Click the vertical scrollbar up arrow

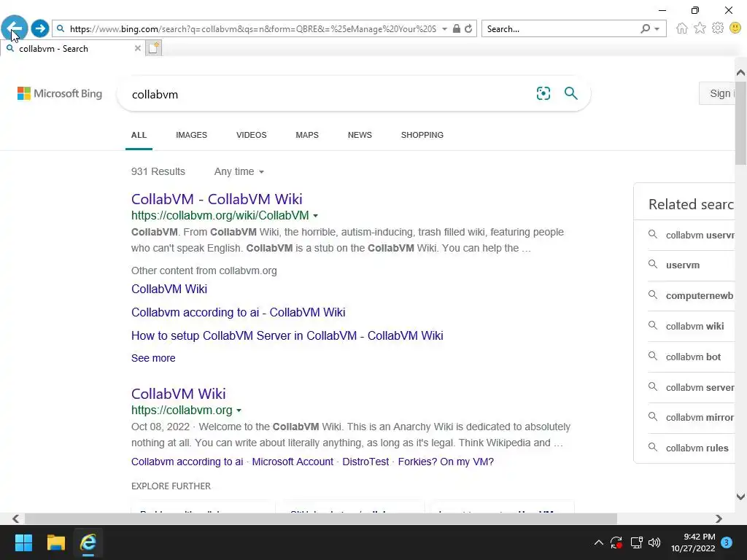click(x=740, y=73)
